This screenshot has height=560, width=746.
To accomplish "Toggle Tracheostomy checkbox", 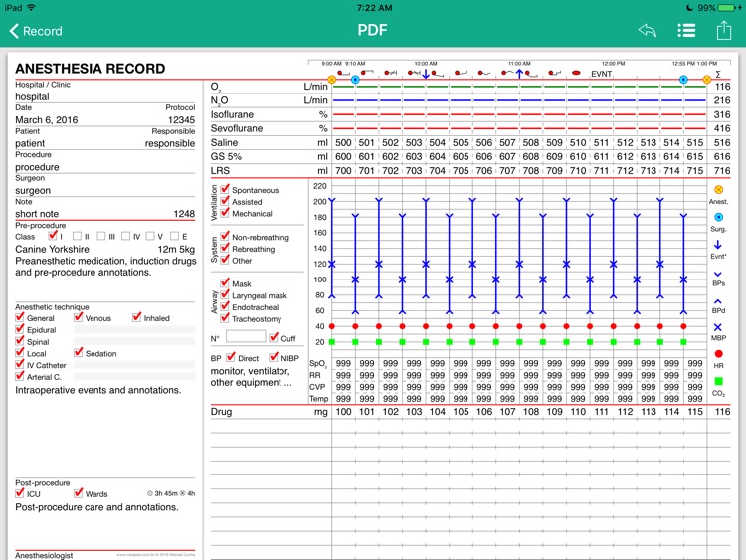I will coord(225,318).
